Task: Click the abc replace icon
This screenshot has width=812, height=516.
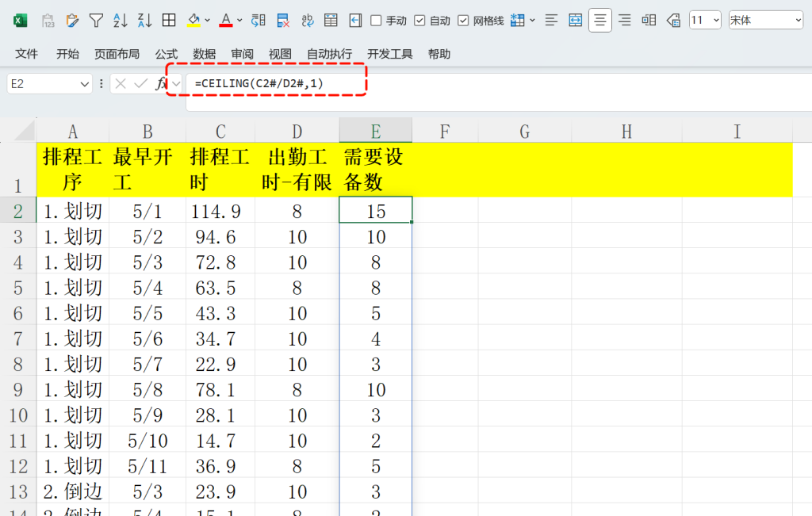Action: pos(307,21)
